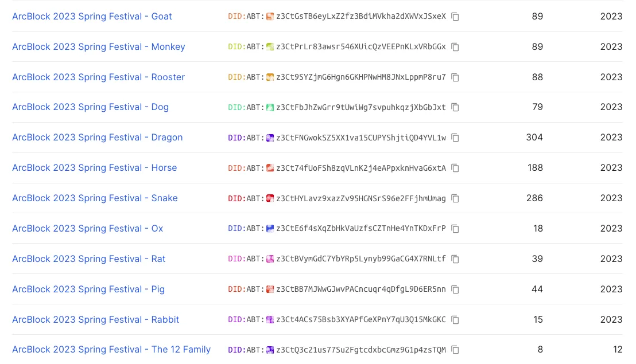Open ArcBlock 2023 Spring Festival - Rat

tap(89, 259)
